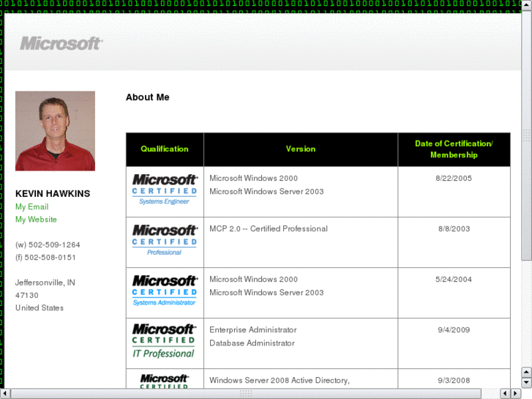This screenshot has height=399, width=532.
Task: Click the vertical scrollbar up arrow near the bottom
Action: 526,372
